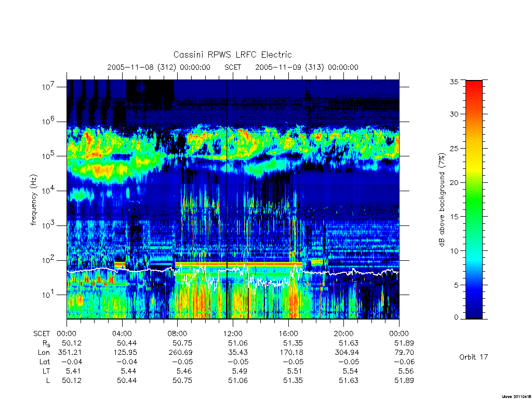Image resolution: width=532 pixels, height=399 pixels.
Task: Click the Orbit 17 label
Action: pos(473,357)
